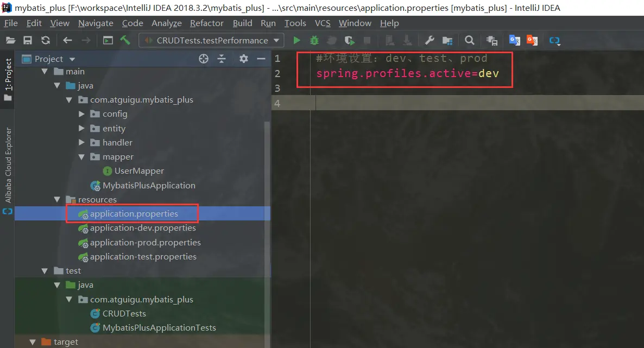This screenshot has width=644, height=348.
Task: Open the Tools menu
Action: pos(295,23)
